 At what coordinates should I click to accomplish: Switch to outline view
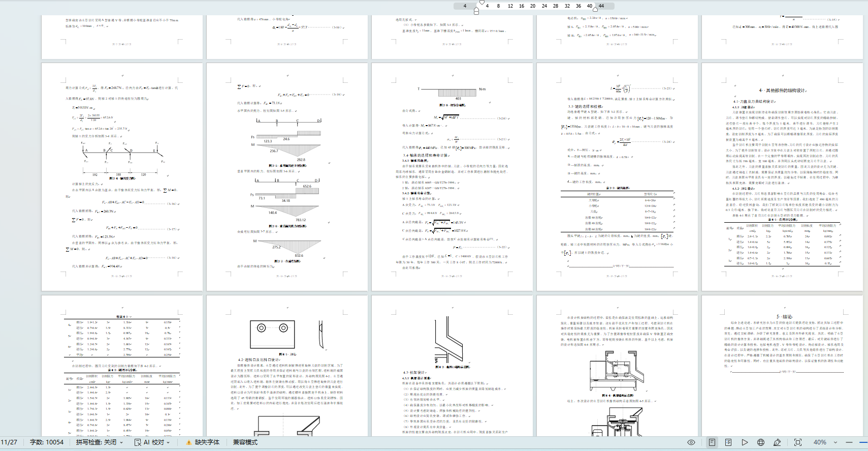(728, 442)
